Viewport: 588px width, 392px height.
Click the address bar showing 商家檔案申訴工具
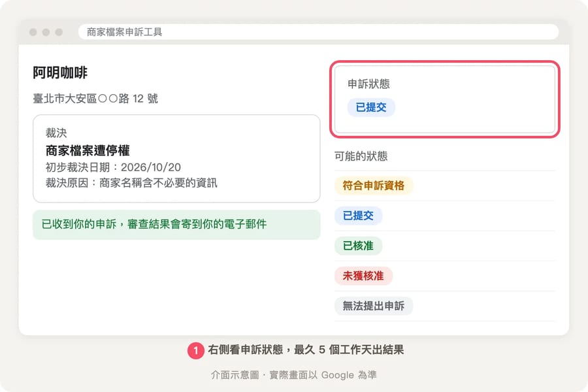pyautogui.click(x=318, y=32)
